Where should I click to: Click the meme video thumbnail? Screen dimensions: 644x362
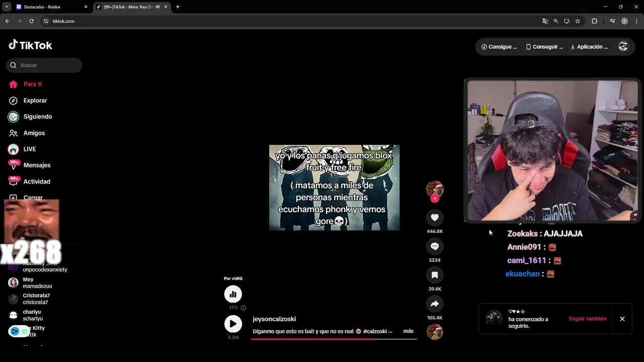(x=334, y=188)
